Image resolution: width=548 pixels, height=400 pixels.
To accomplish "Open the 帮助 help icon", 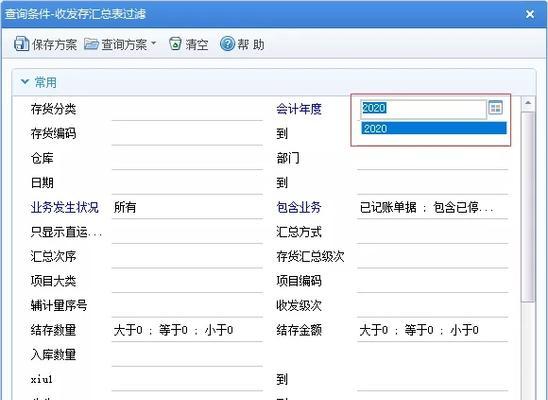I will pos(227,44).
